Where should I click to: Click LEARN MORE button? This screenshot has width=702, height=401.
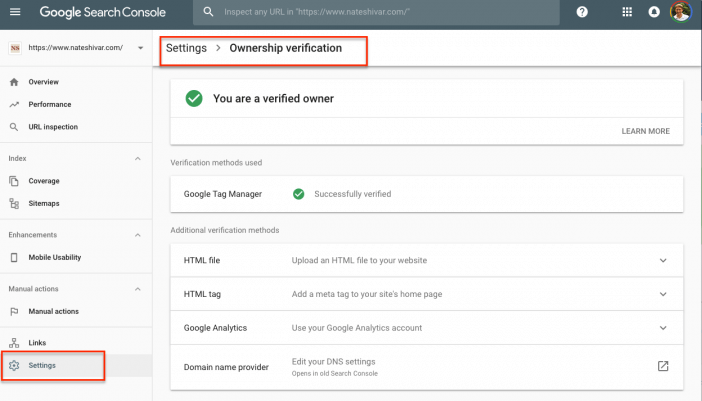tap(646, 131)
